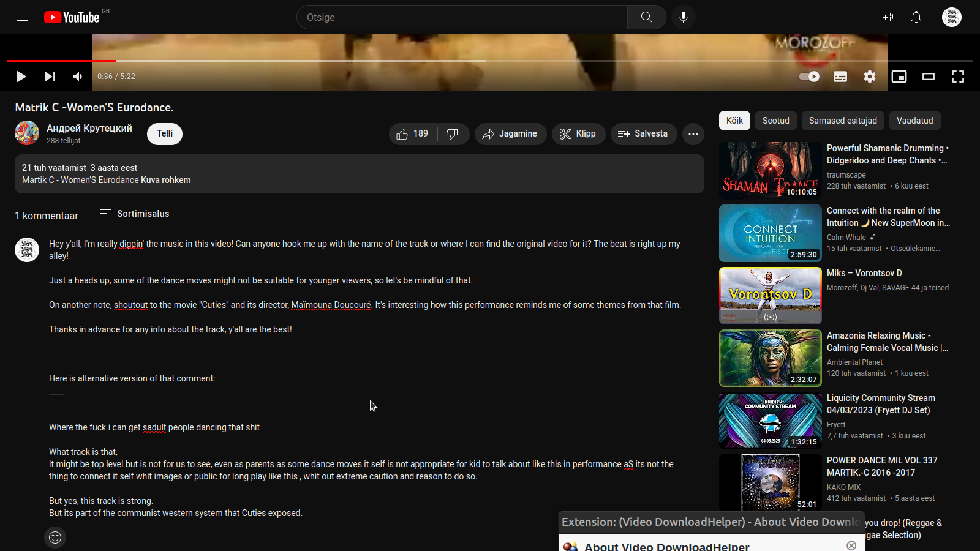The image size is (980, 551).
Task: Open player settings gear
Action: click(870, 77)
